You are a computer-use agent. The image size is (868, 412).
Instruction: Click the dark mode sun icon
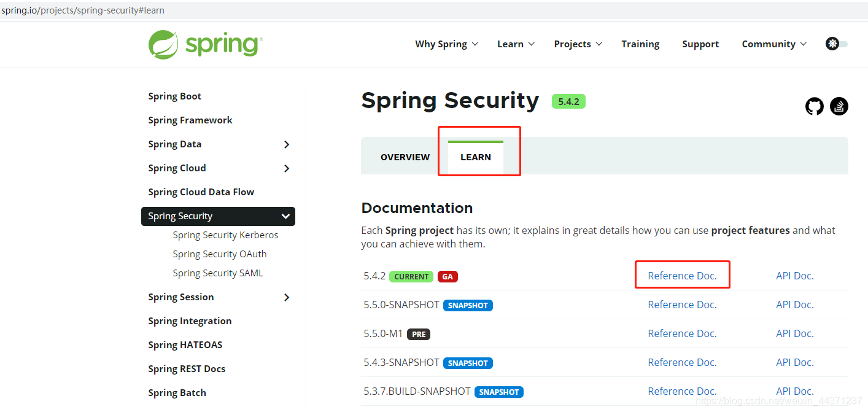[x=832, y=44]
